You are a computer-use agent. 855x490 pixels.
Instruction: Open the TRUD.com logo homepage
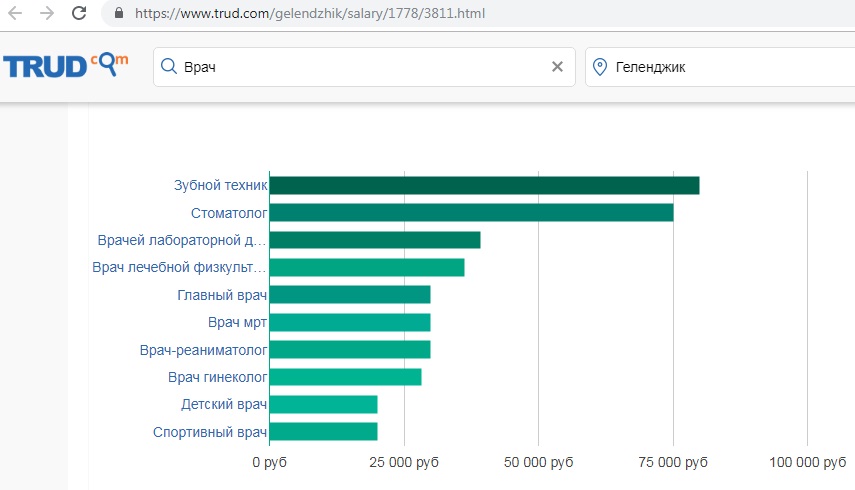pos(65,65)
